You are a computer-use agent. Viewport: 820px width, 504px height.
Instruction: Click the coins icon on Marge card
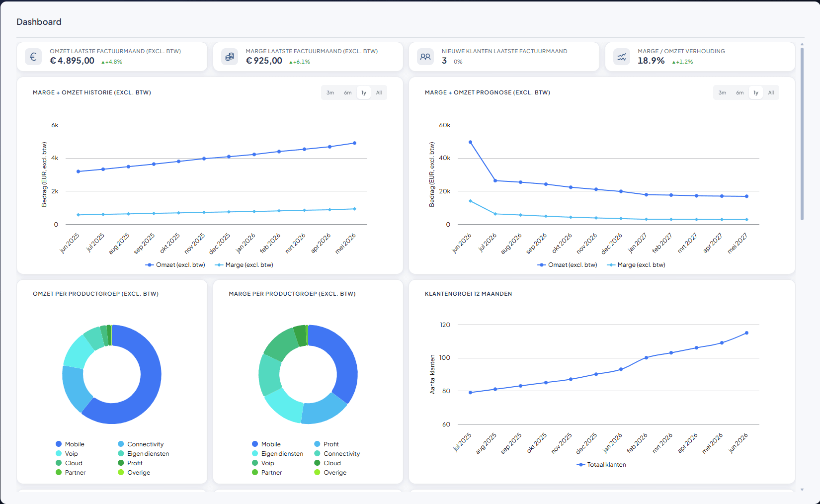pyautogui.click(x=230, y=57)
